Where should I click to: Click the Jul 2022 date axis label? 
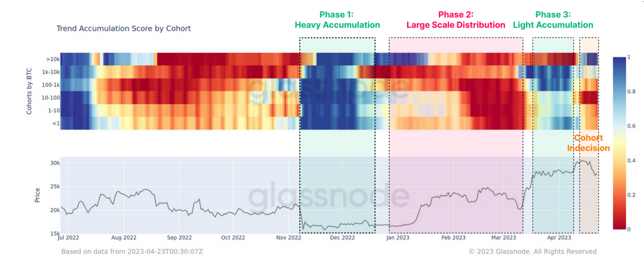[68, 238]
